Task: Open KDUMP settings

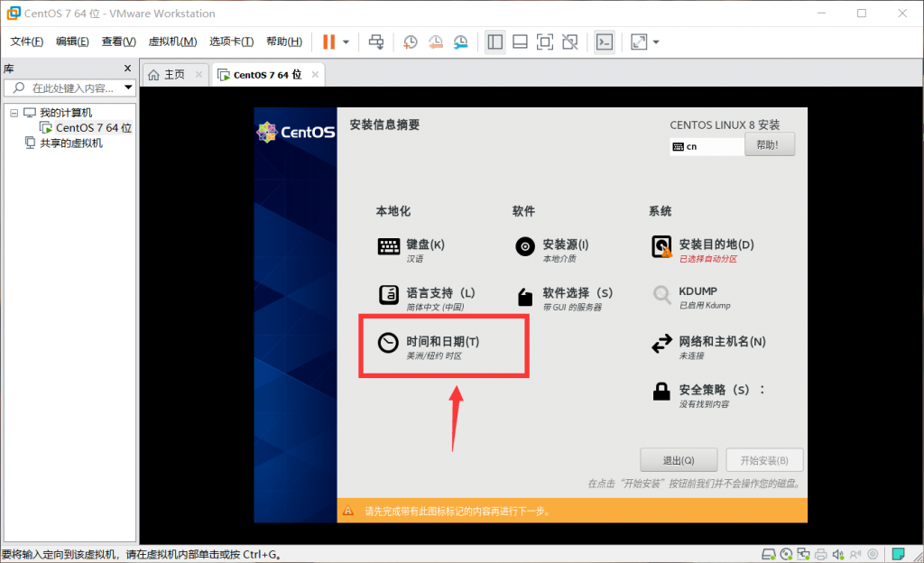Action: [692, 297]
